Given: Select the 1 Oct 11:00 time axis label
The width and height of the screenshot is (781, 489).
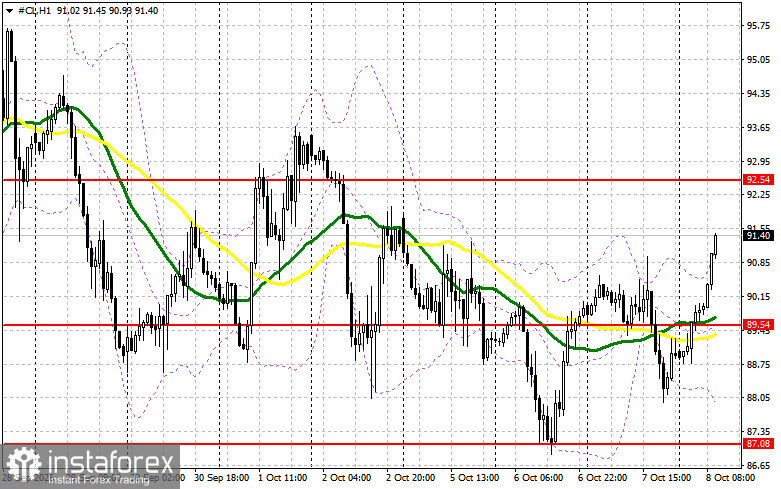Looking at the screenshot, I should 282,478.
